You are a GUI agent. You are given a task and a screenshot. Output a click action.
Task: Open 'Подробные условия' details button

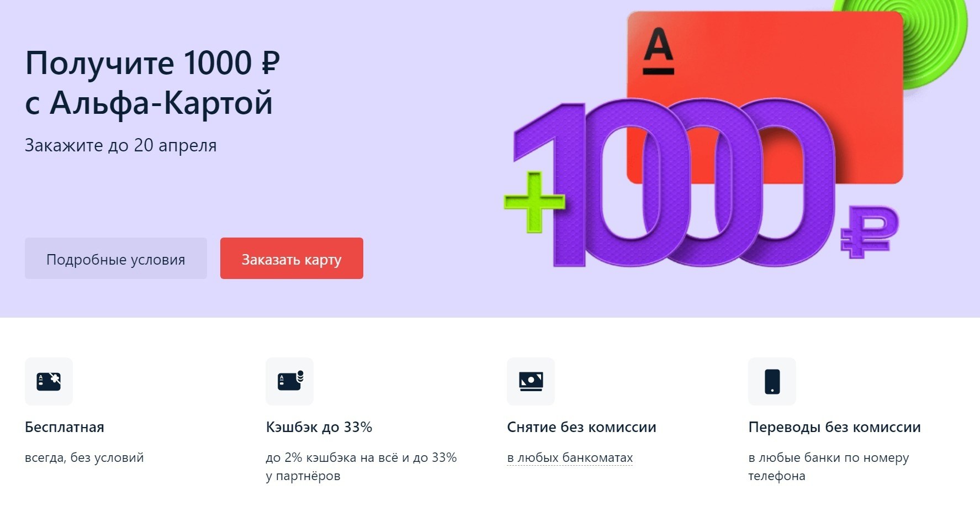[116, 259]
